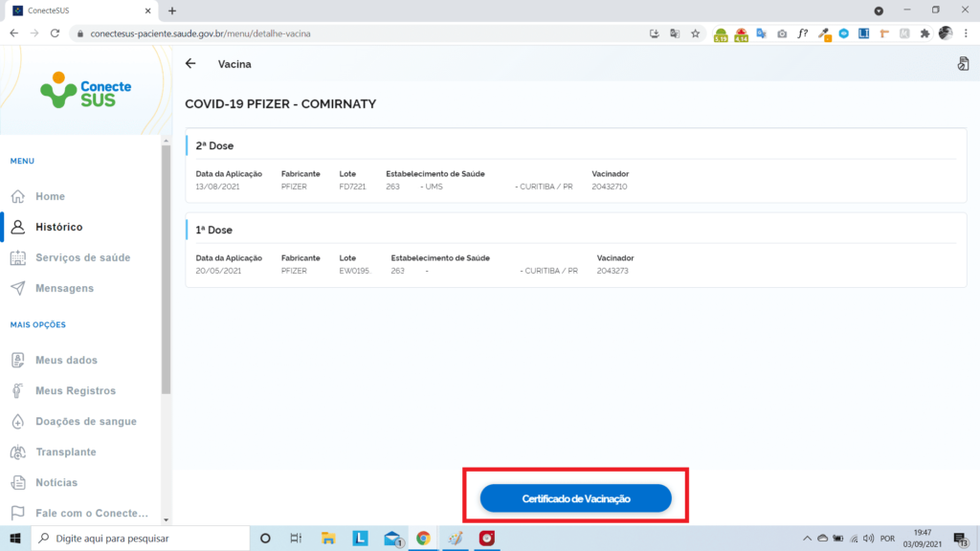Click the browser address bar
The height and width of the screenshot is (551, 980).
pyautogui.click(x=364, y=33)
